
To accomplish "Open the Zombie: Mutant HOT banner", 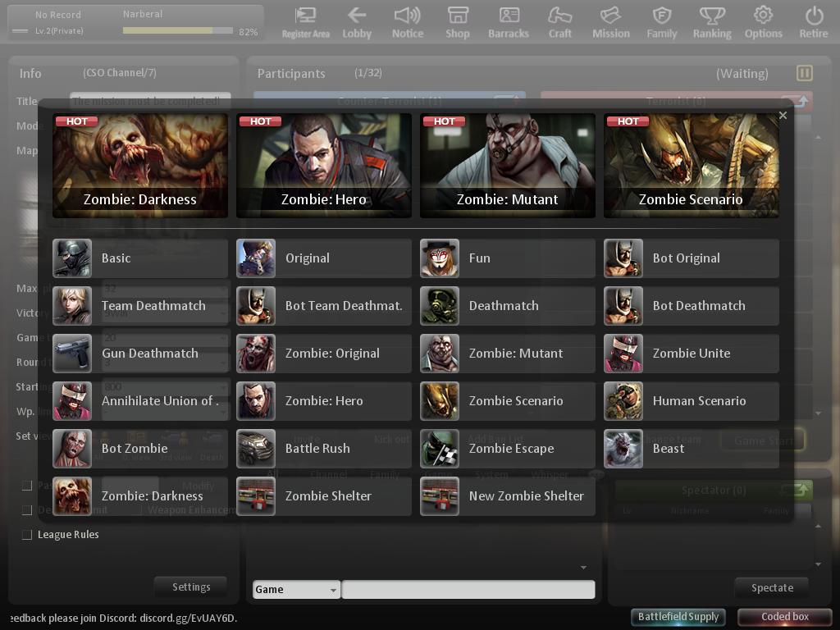I will click(508, 166).
